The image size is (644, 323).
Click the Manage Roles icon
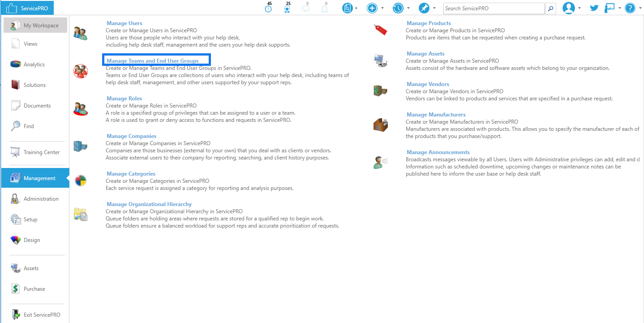point(81,109)
